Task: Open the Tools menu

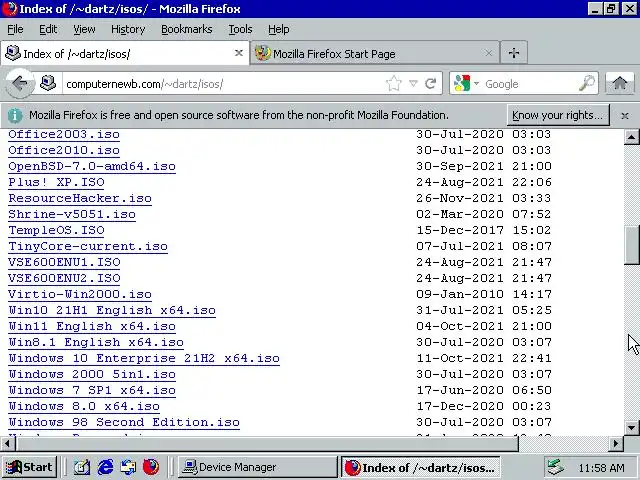Action: click(240, 29)
